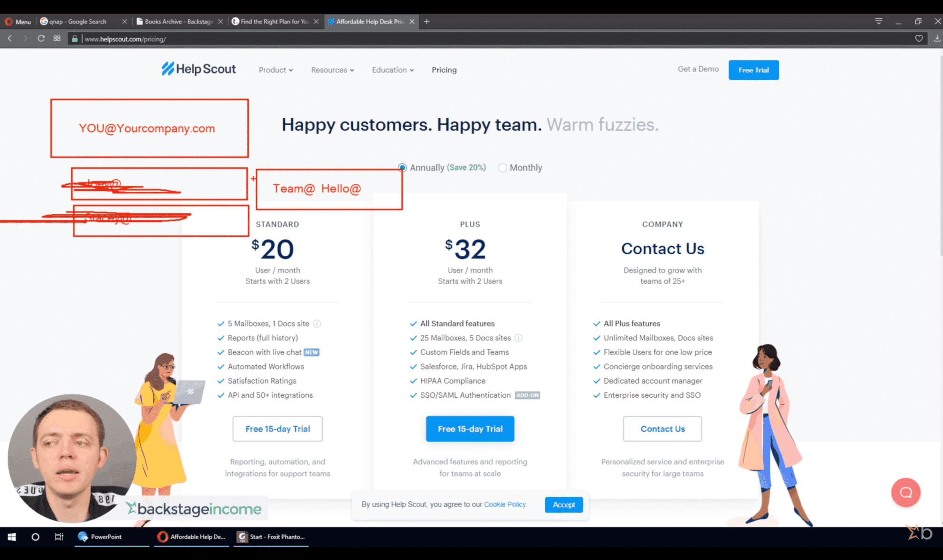
Task: Click Get a Demo link
Action: point(698,69)
